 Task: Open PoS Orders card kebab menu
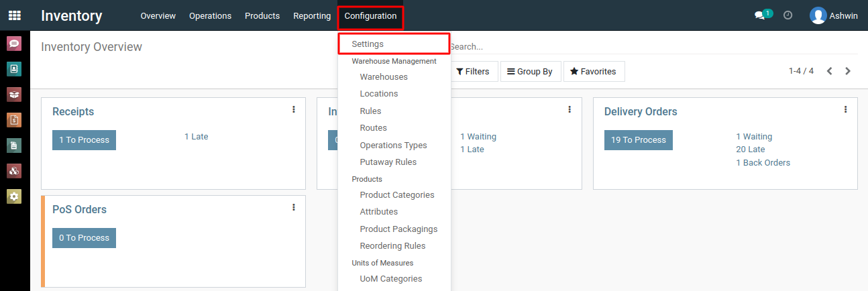294,207
